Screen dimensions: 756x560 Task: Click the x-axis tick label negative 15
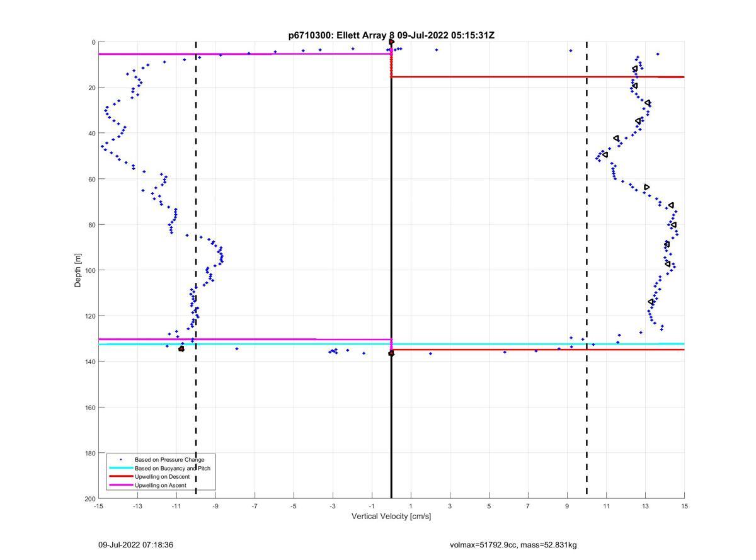point(98,506)
